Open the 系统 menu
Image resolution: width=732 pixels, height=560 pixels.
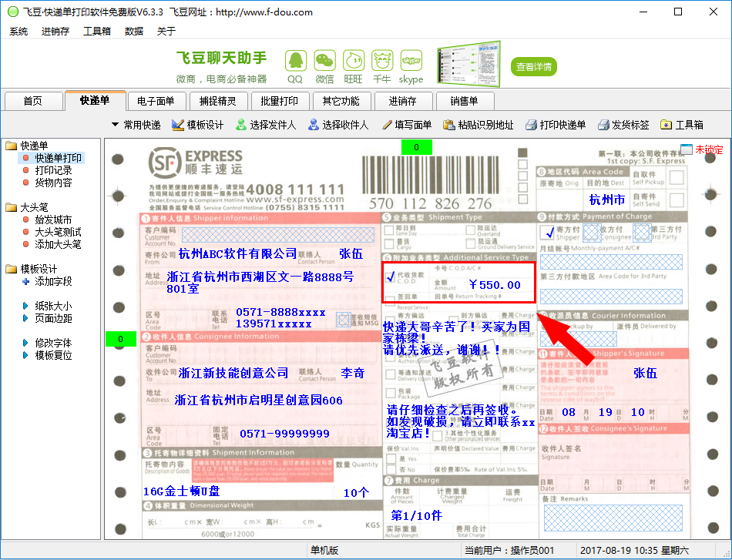tap(18, 32)
